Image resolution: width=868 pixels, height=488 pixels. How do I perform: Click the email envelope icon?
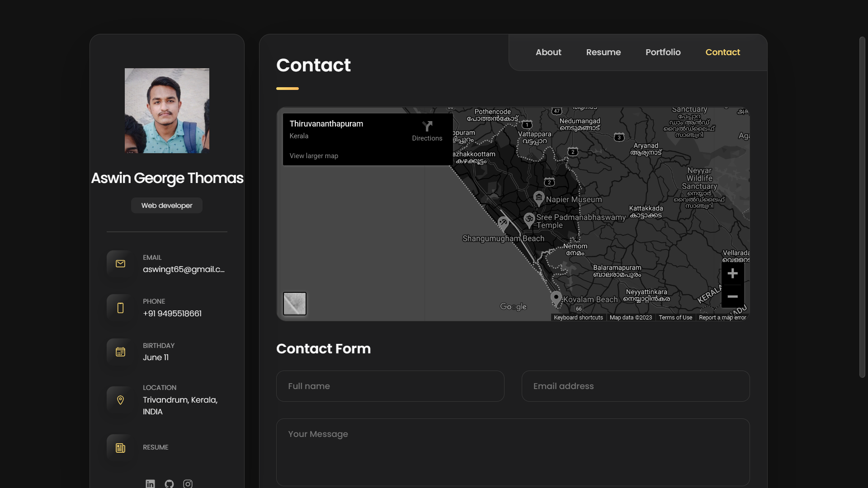coord(120,263)
